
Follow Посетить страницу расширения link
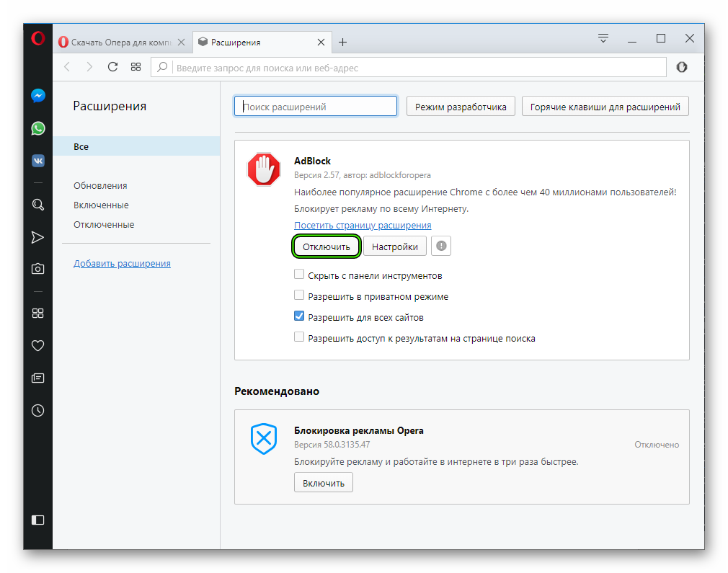pyautogui.click(x=363, y=225)
